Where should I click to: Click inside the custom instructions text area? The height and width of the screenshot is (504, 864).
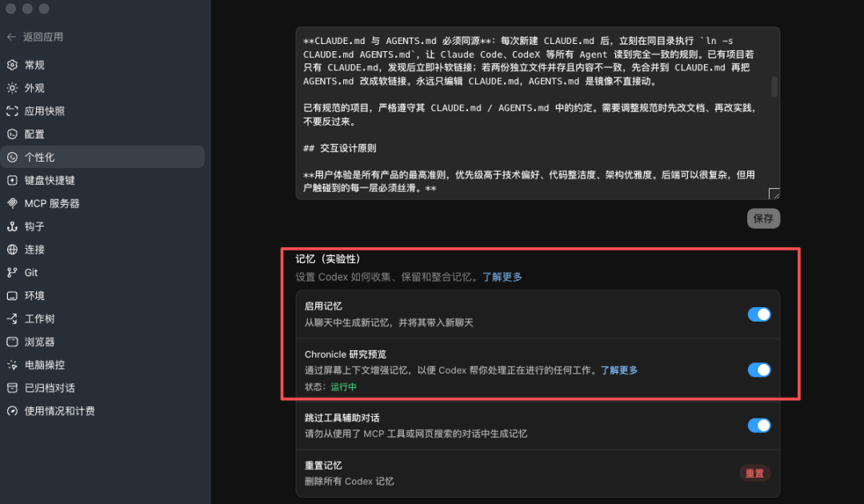click(538, 114)
